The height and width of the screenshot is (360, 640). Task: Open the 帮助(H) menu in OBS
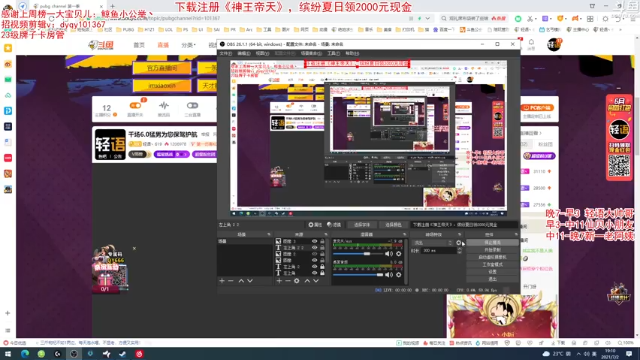352,53
